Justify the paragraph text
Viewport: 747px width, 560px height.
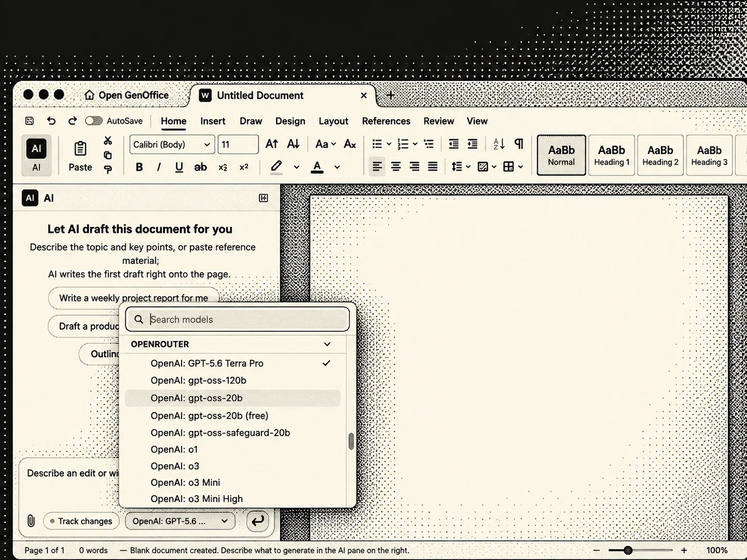point(433,167)
